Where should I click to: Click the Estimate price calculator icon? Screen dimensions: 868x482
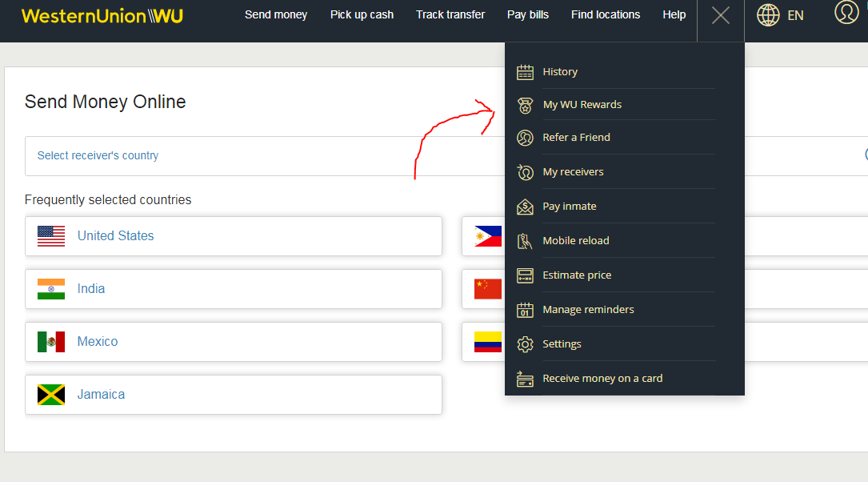pos(525,275)
